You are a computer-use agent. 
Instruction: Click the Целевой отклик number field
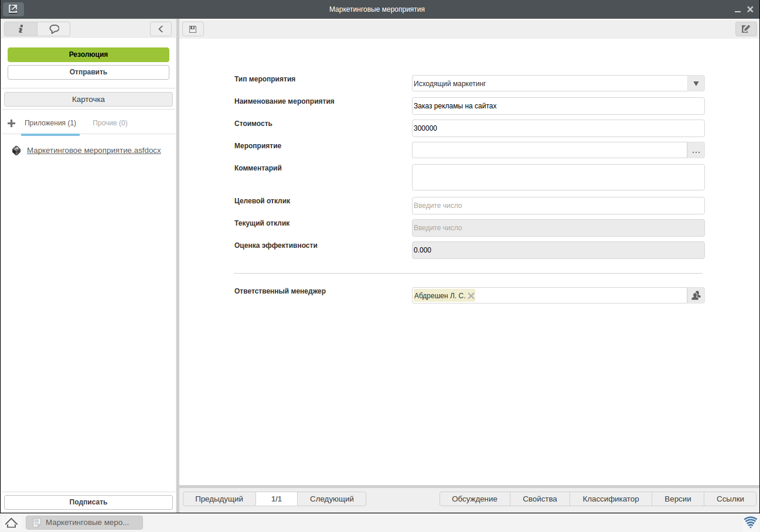558,206
